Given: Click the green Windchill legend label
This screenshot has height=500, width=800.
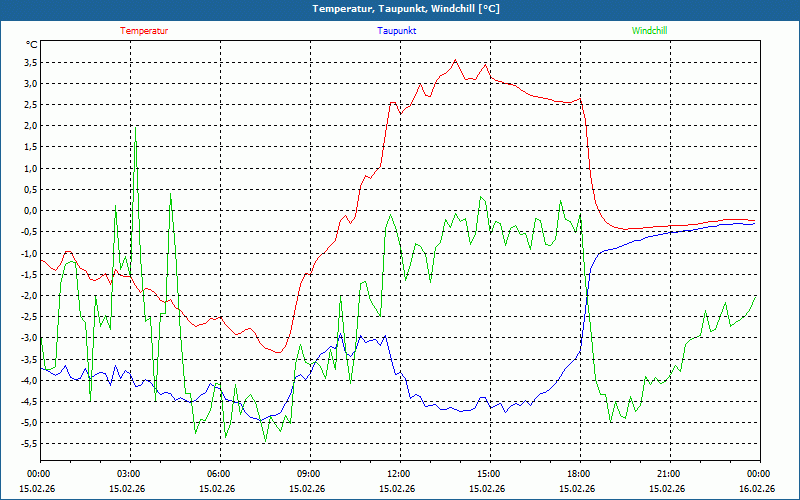Looking at the screenshot, I should point(650,31).
